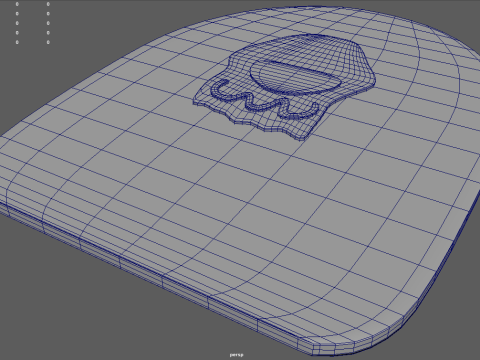Click the persp camera name label
This screenshot has height=360, width=480.
(236, 355)
